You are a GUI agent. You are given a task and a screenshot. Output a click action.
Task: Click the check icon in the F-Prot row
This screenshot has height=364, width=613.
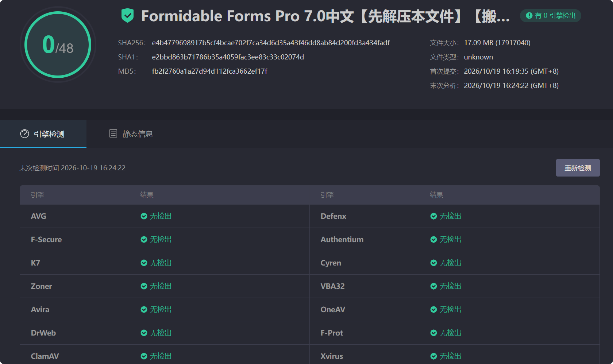(433, 333)
